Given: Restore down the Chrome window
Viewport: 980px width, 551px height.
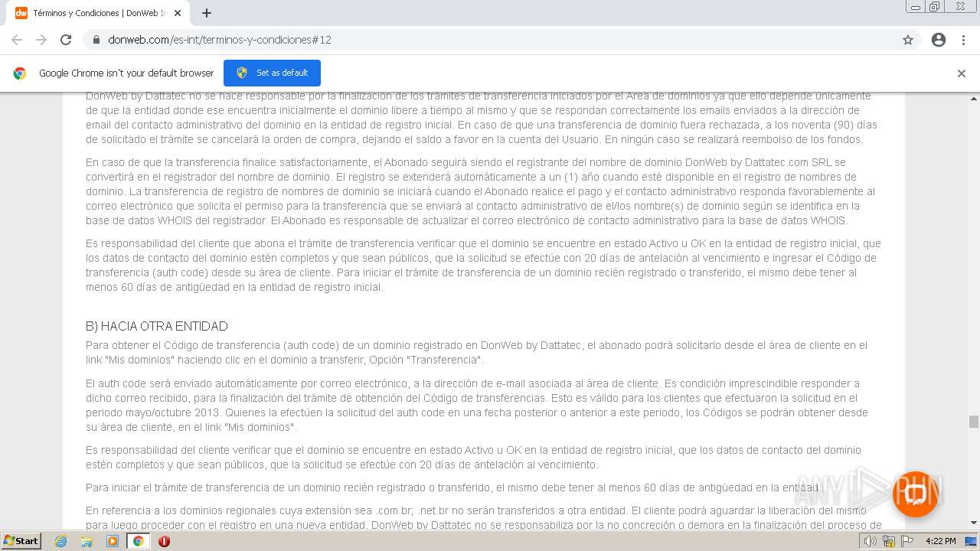Looking at the screenshot, I should click(935, 6).
